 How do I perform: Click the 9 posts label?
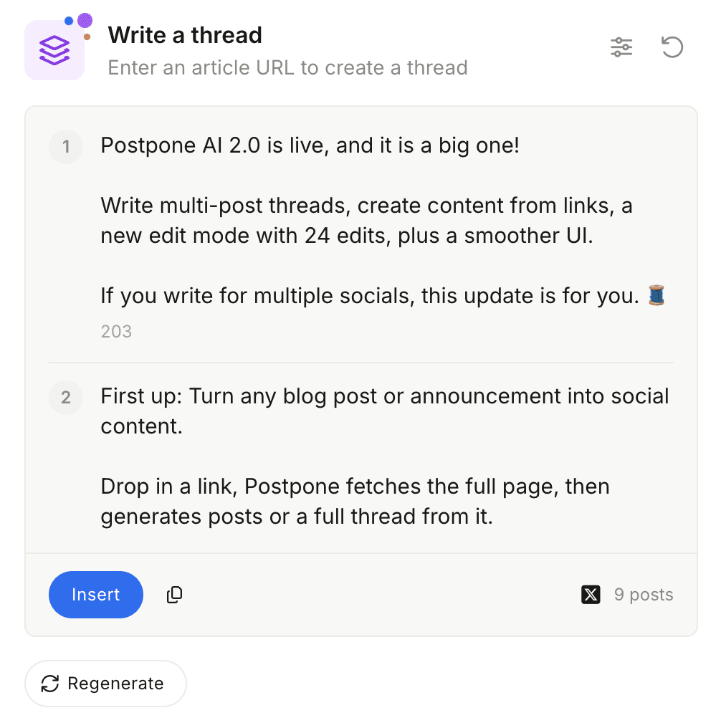pos(643,594)
